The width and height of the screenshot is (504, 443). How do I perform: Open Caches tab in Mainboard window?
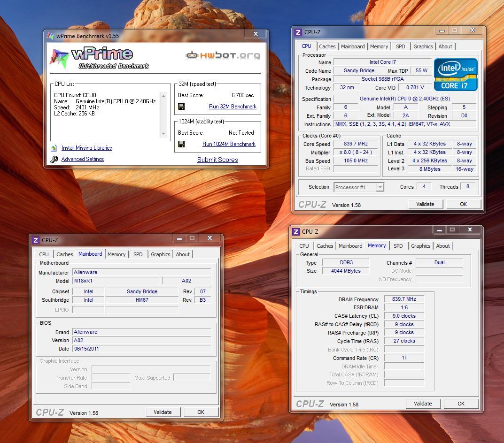65,254
